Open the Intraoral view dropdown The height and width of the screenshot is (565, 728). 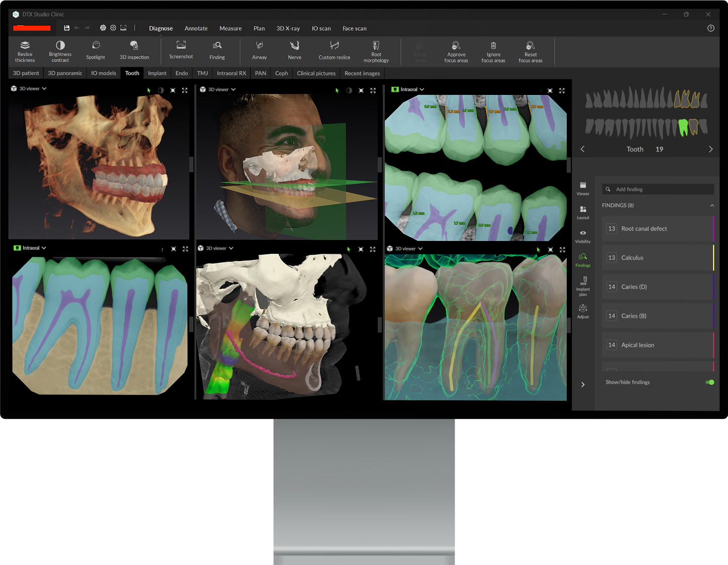422,89
